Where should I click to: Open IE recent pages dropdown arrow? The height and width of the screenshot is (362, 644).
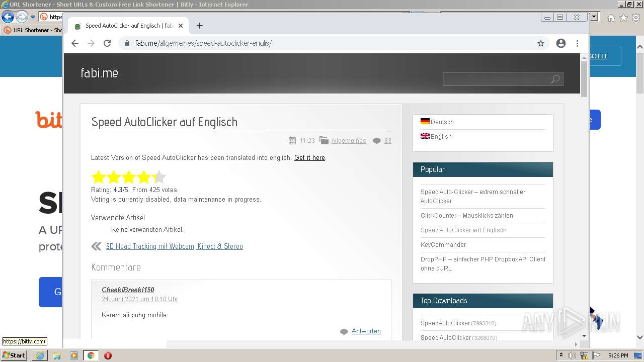coord(33,17)
